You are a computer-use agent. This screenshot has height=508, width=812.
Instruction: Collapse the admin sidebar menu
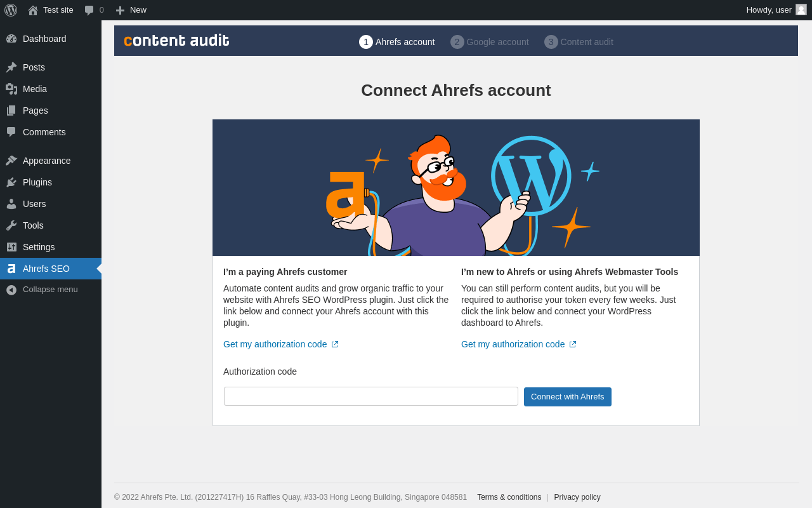[42, 290]
